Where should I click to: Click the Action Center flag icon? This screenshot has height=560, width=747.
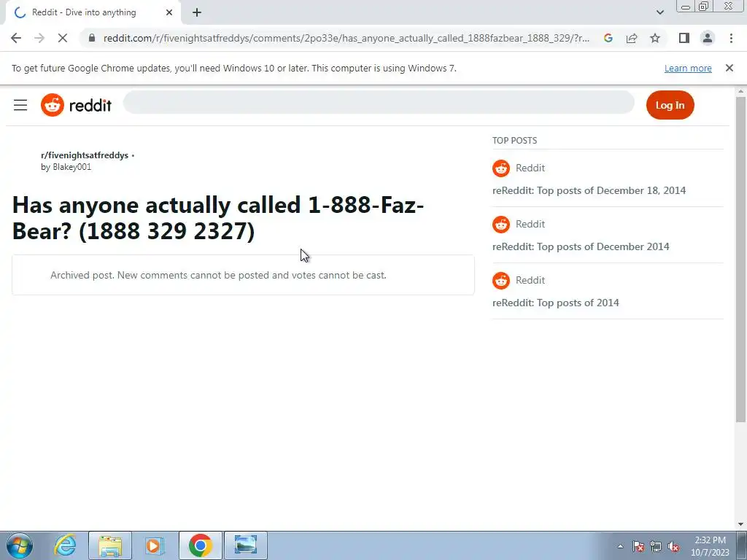pyautogui.click(x=638, y=547)
